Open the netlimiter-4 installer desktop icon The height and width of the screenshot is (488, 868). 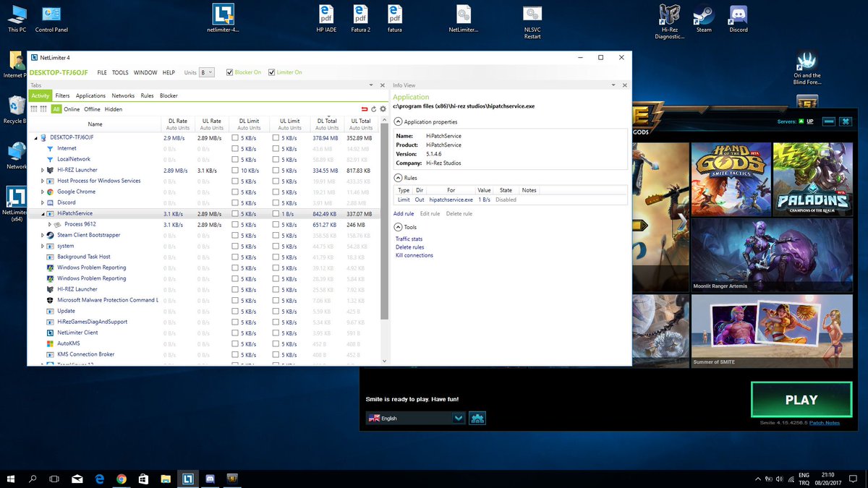[223, 18]
